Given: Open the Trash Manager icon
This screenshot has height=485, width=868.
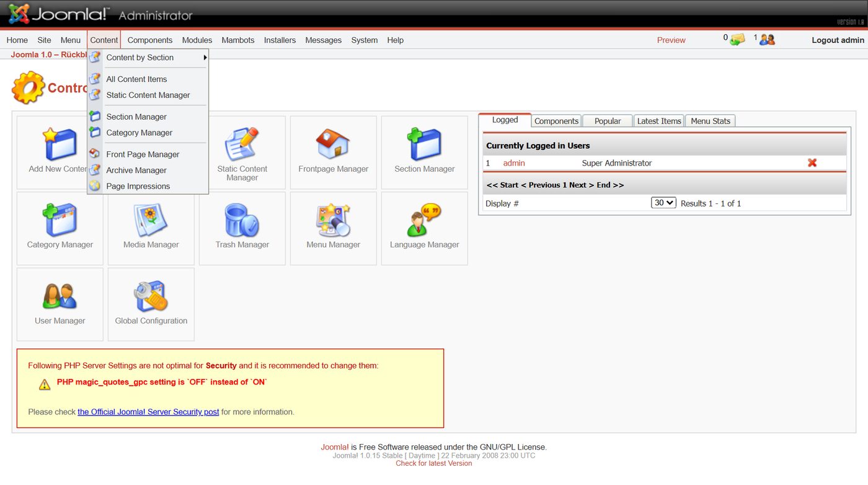Looking at the screenshot, I should (242, 220).
